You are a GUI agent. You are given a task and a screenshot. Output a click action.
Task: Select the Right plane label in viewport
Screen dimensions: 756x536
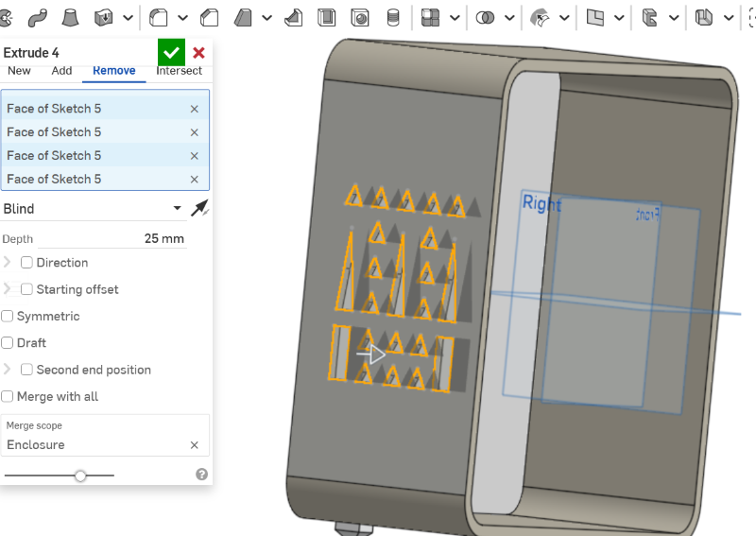point(541,204)
